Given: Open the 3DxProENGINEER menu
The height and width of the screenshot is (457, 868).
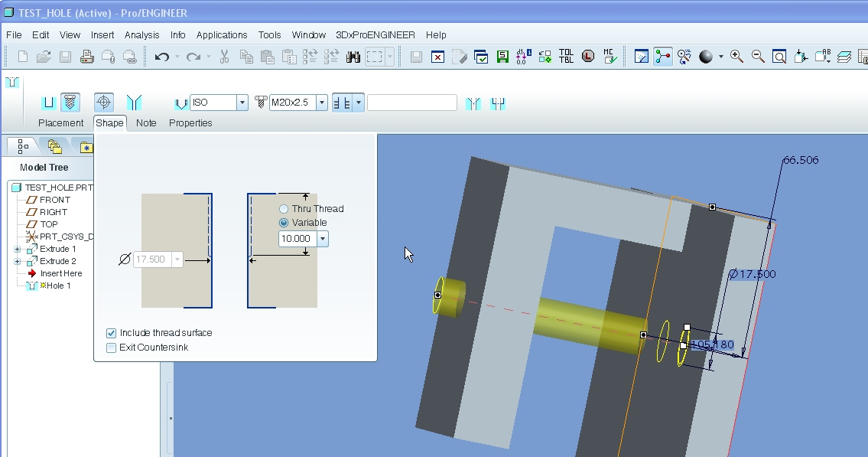Looking at the screenshot, I should click(x=375, y=35).
